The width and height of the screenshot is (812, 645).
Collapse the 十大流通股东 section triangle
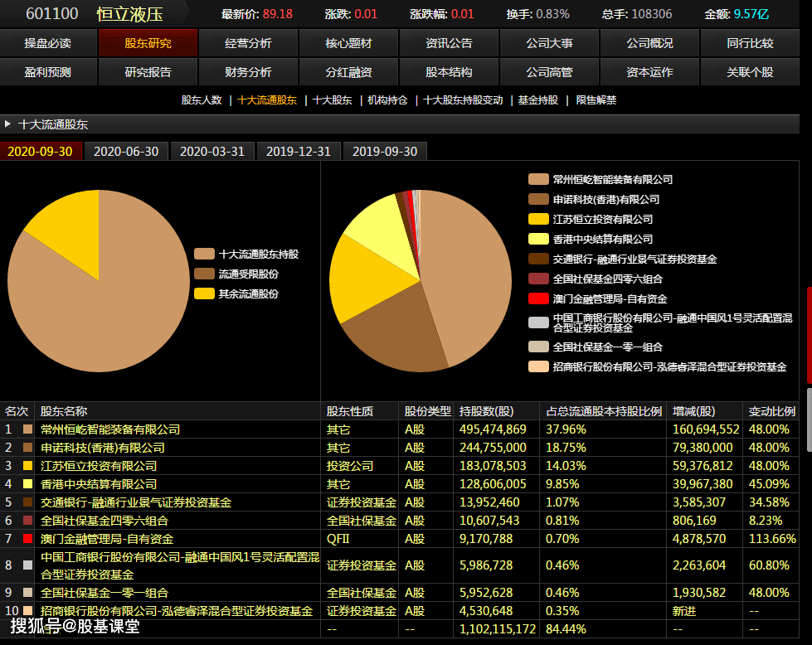tap(7, 124)
